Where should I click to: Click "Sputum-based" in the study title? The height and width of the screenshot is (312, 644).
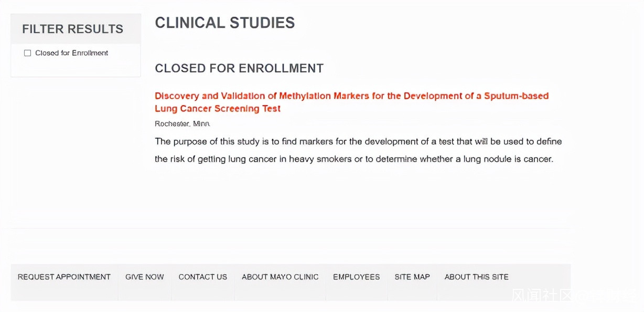point(516,96)
